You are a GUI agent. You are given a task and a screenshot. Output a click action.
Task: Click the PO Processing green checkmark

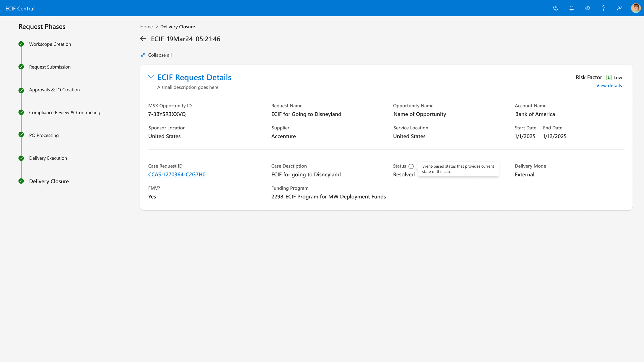click(21, 135)
